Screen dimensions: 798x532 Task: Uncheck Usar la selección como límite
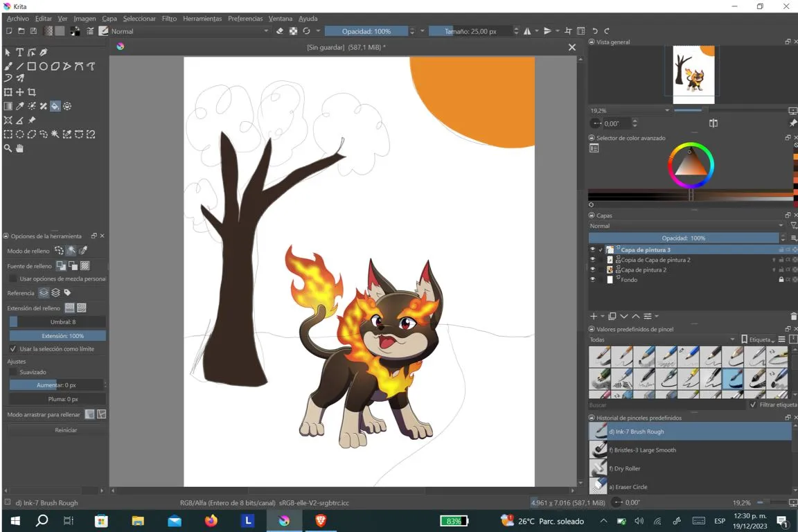[13, 348]
